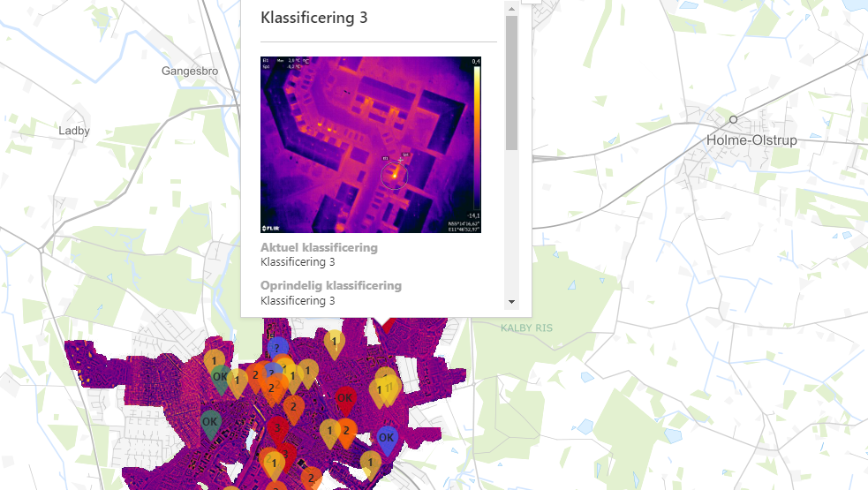The image size is (868, 490).
Task: Open the red marker labeled 3
Action: tap(277, 428)
